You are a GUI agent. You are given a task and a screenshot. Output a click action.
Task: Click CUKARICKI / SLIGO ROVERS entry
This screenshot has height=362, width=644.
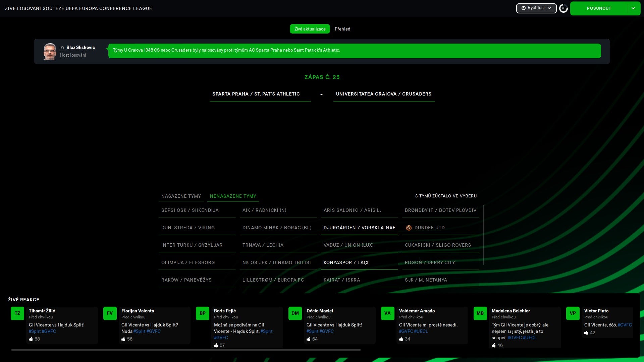(x=440, y=245)
